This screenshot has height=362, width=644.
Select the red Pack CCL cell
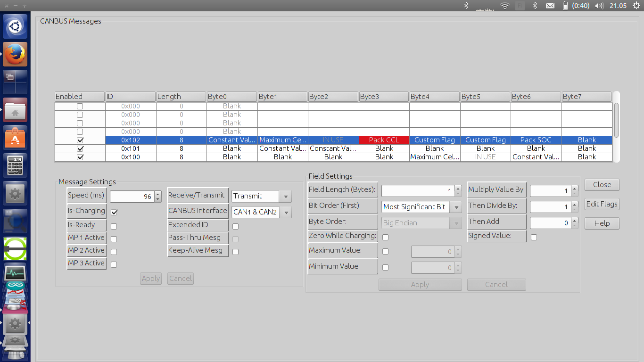[384, 140]
